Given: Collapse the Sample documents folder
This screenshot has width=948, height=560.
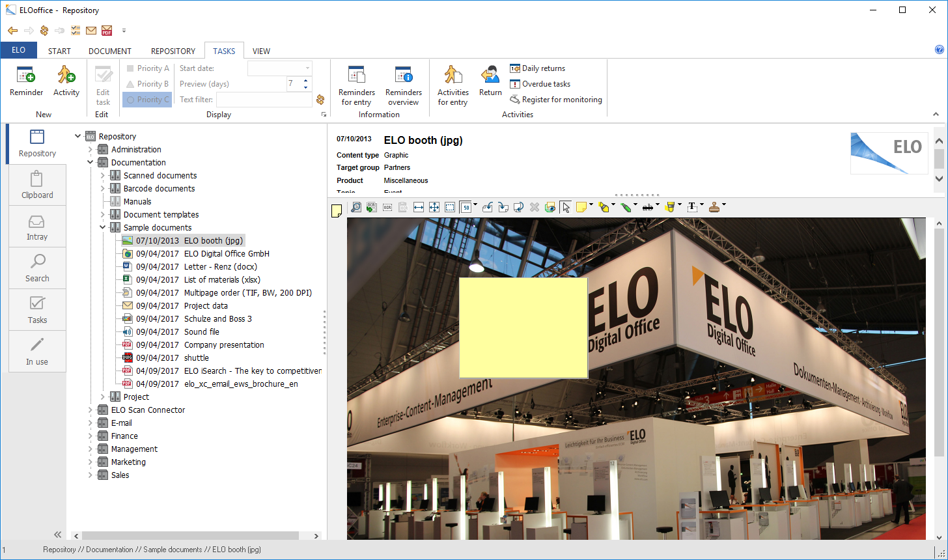Looking at the screenshot, I should 103,228.
